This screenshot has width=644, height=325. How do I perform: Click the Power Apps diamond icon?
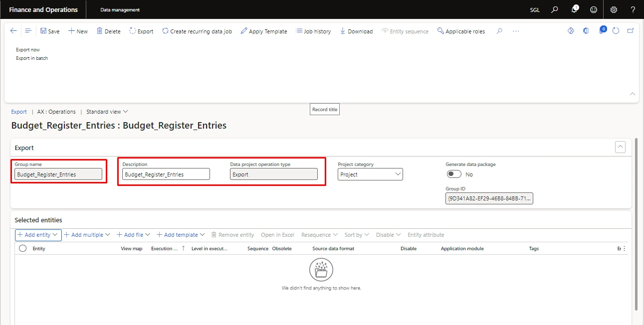click(571, 31)
